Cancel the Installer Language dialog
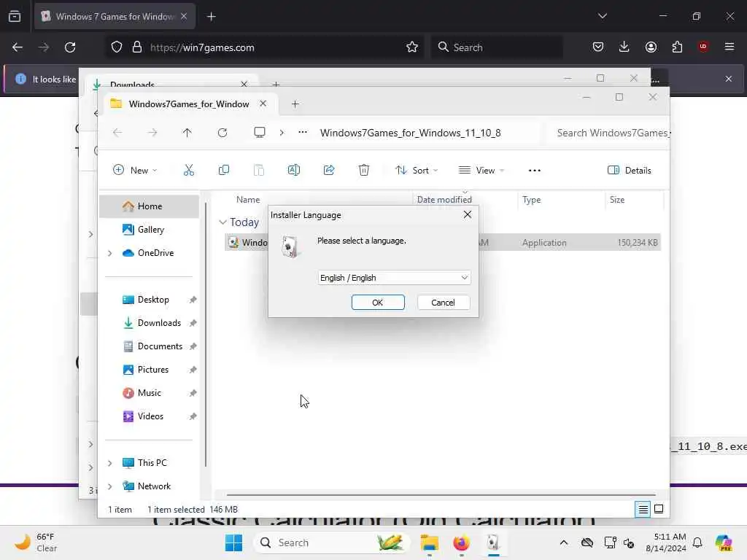Image resolution: width=747 pixels, height=560 pixels. 443,303
